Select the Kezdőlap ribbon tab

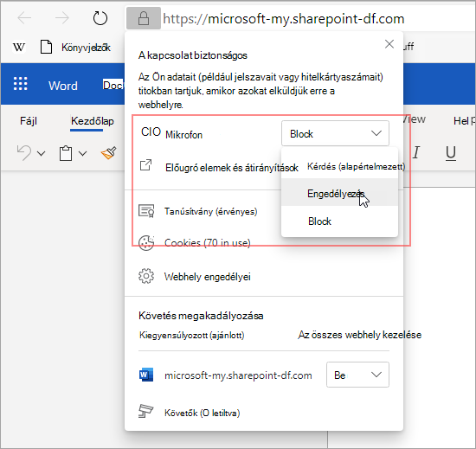point(93,121)
